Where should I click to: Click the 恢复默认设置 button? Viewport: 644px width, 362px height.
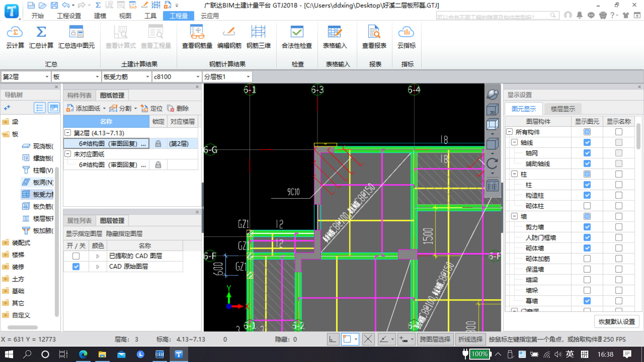(x=617, y=322)
